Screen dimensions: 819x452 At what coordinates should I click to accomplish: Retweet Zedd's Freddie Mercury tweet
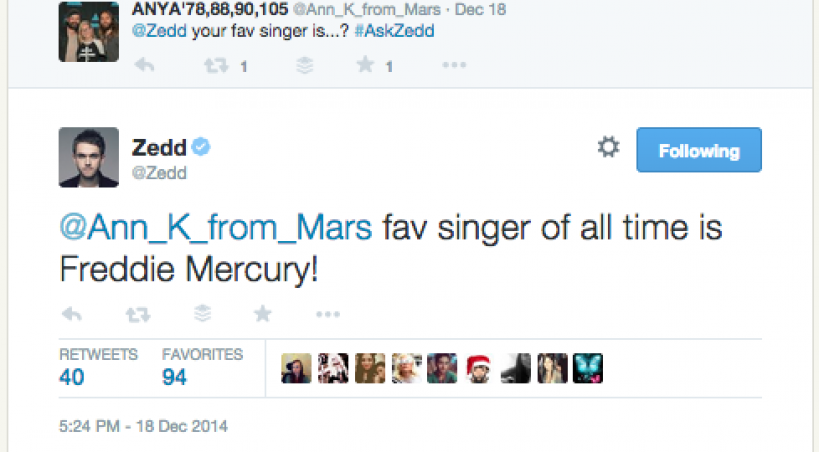click(135, 314)
